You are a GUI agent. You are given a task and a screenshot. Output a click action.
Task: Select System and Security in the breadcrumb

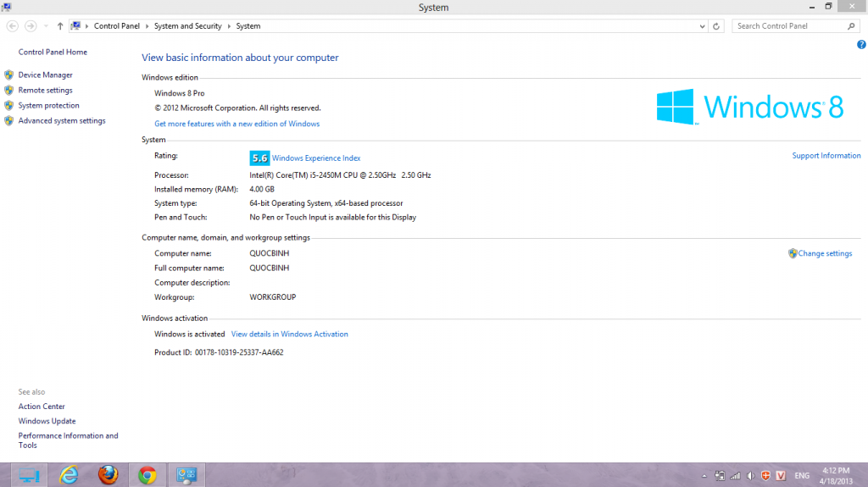tap(187, 26)
